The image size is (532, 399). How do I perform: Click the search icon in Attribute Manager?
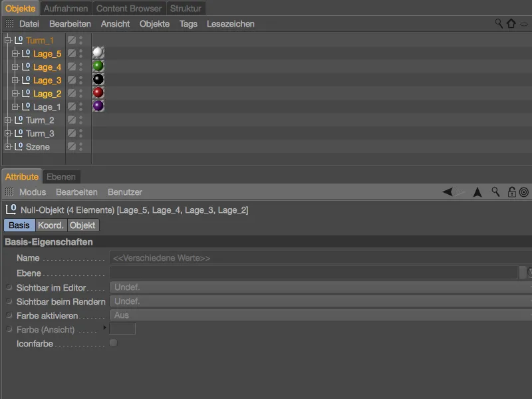(495, 192)
